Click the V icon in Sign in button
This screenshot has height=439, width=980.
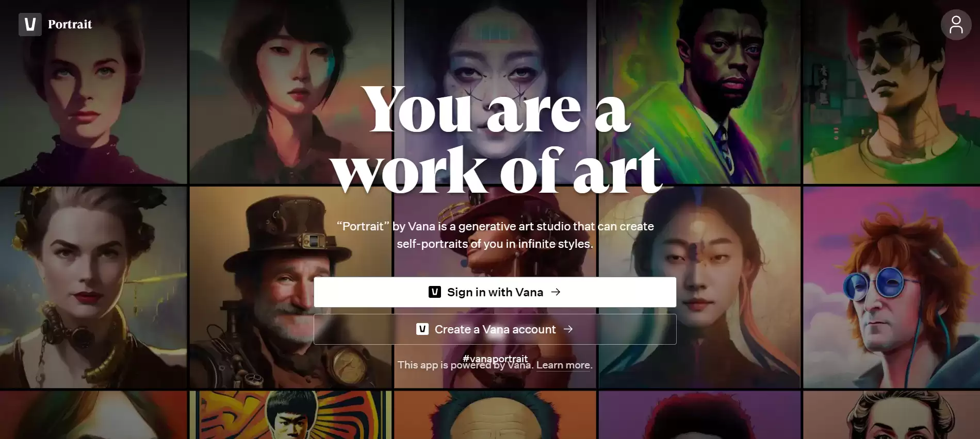[x=435, y=292]
